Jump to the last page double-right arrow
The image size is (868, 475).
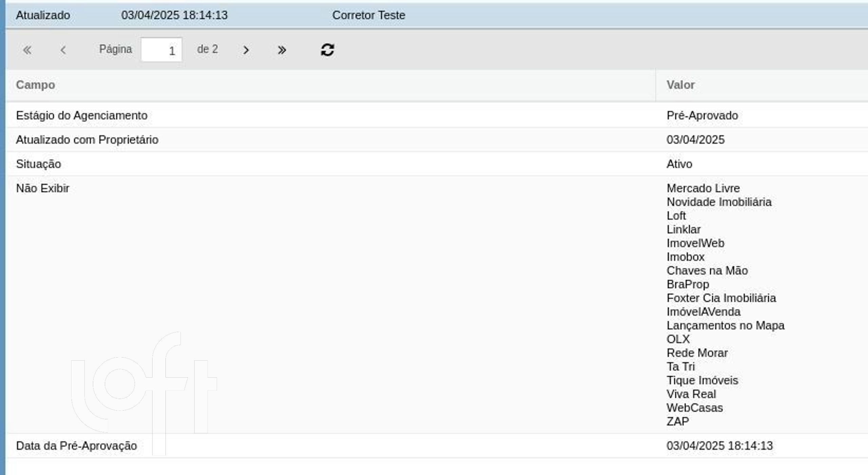(282, 50)
